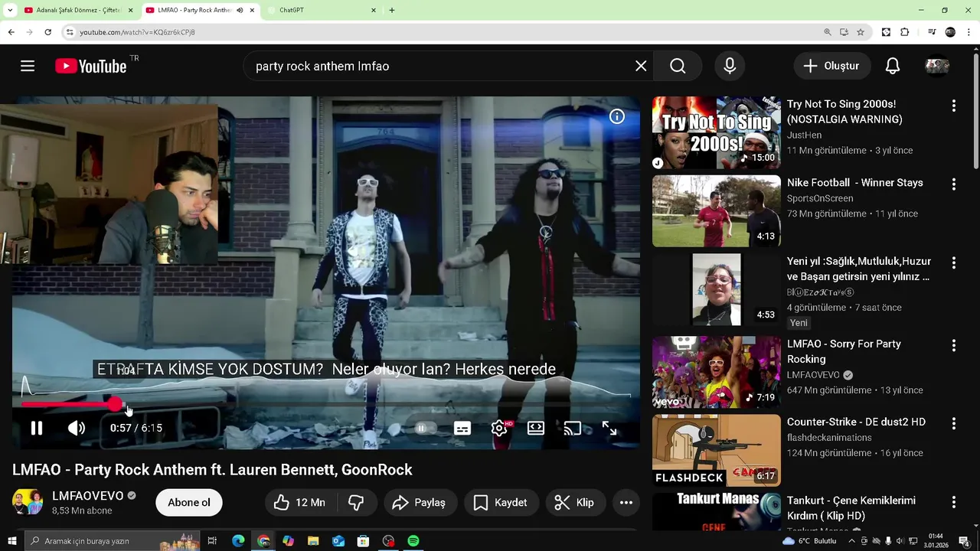The height and width of the screenshot is (551, 980).
Task: Start voice search with the microphone
Action: click(x=730, y=66)
